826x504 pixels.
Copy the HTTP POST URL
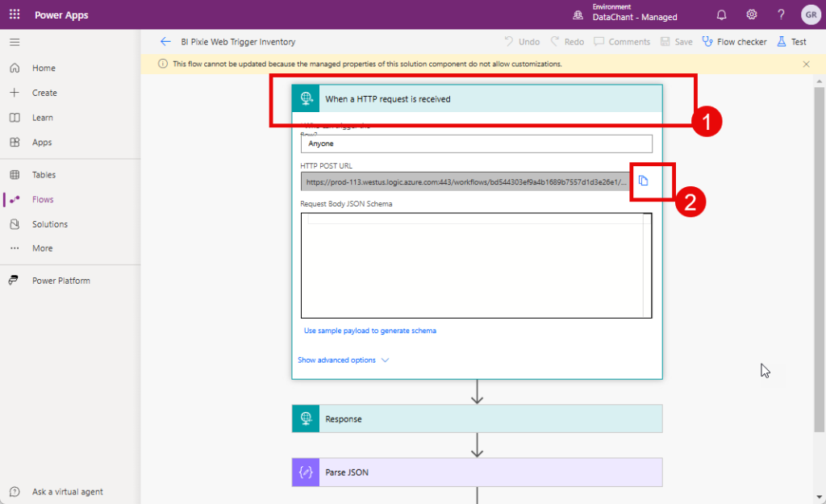click(643, 181)
